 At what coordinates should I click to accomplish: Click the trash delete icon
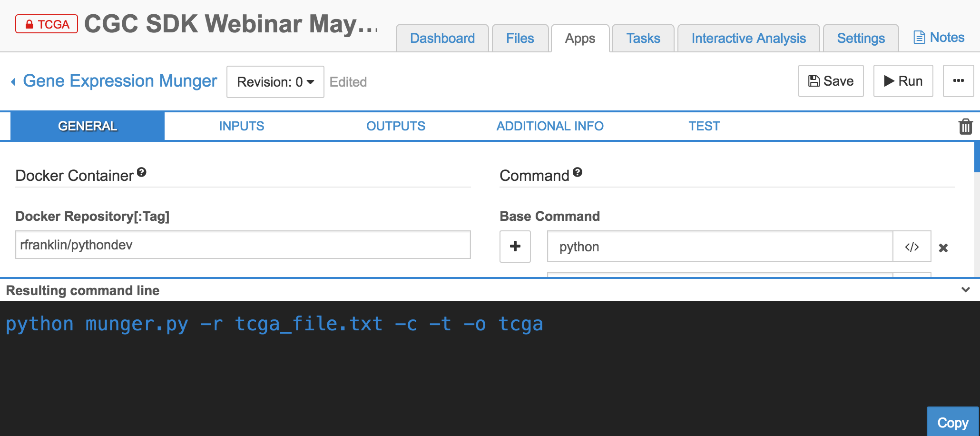click(965, 127)
